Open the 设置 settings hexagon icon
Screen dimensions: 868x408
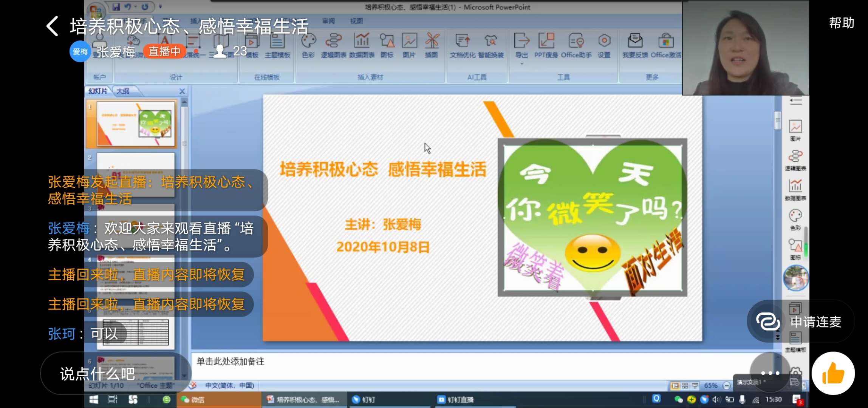(x=604, y=45)
